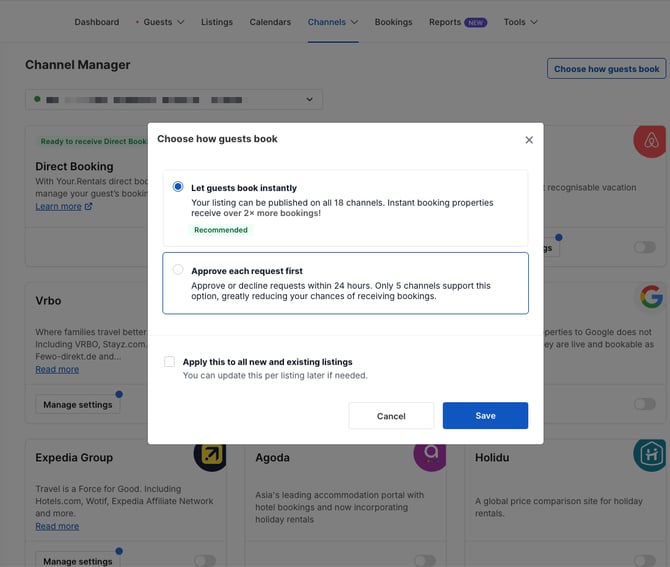Open the Channels menu

coord(327,22)
